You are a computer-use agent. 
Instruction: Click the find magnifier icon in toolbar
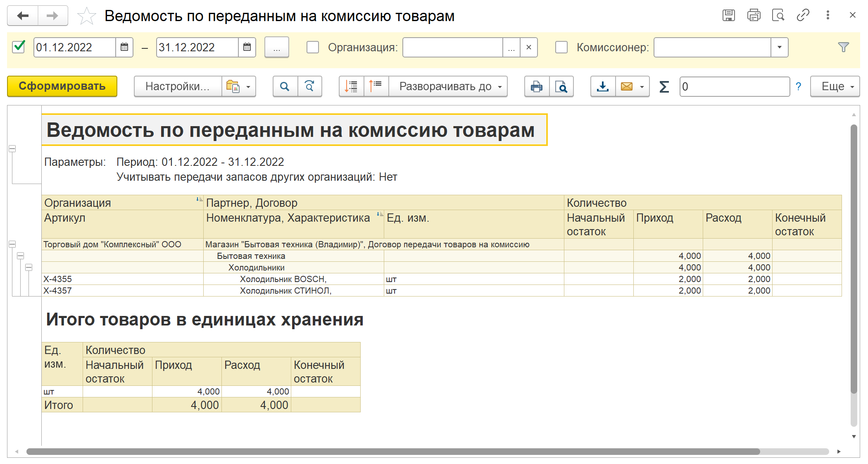(x=285, y=86)
